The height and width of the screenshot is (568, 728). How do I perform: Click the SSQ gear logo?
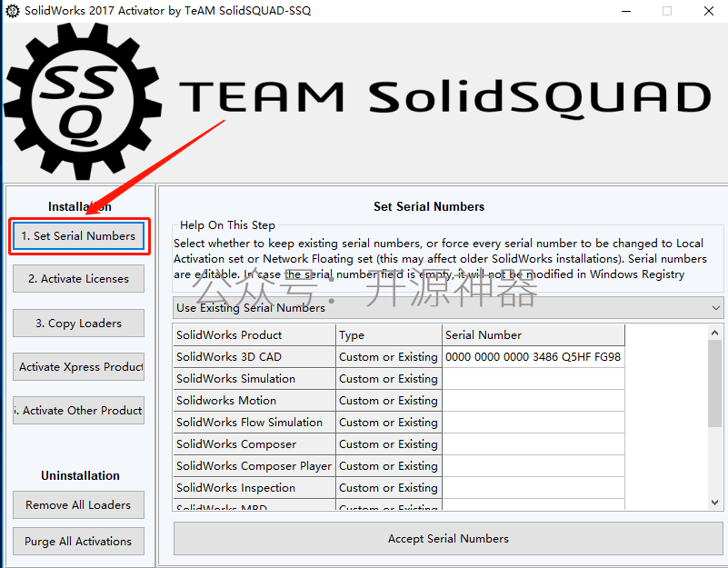(x=83, y=101)
